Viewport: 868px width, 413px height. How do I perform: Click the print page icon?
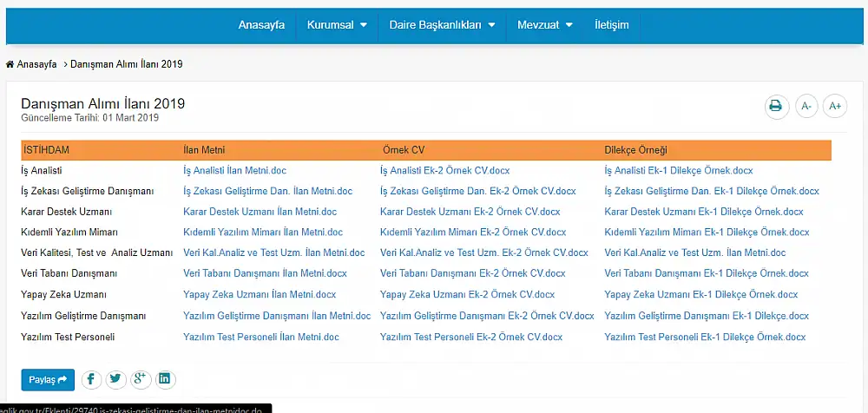pos(776,106)
